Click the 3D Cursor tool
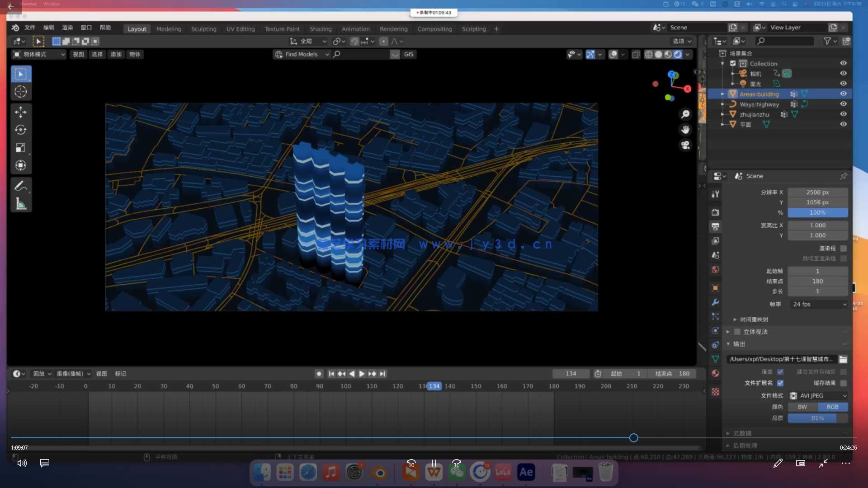The width and height of the screenshot is (868, 488). 21,92
